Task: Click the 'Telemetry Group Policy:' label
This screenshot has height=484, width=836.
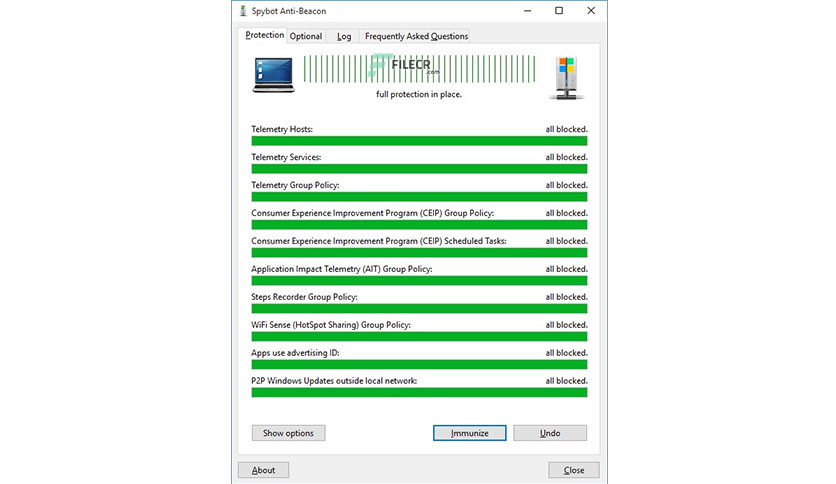Action: [x=295, y=185]
